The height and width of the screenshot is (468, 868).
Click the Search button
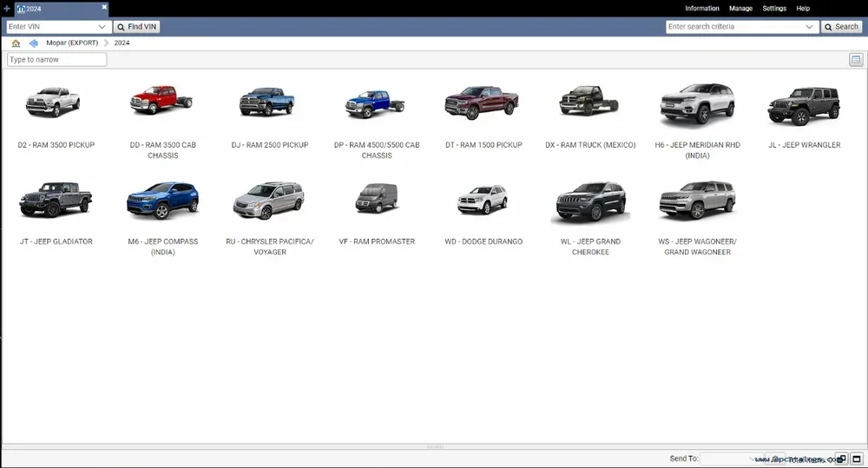click(841, 27)
